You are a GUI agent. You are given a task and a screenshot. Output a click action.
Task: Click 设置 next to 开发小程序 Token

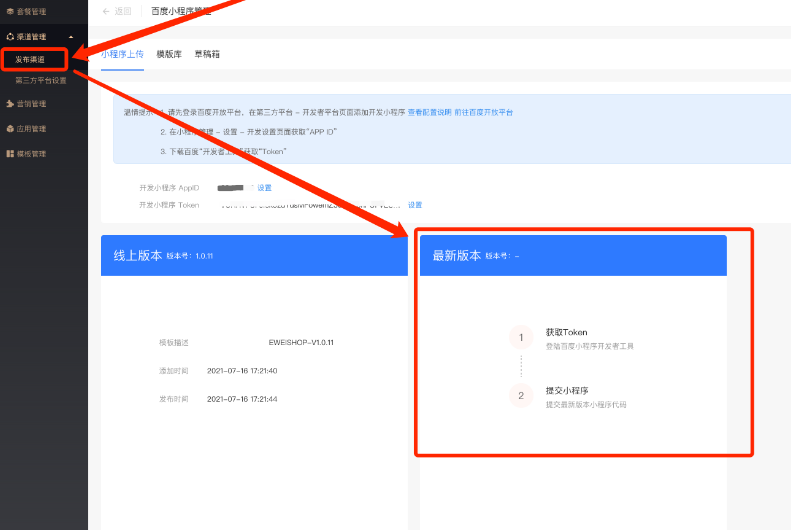[x=415, y=205]
